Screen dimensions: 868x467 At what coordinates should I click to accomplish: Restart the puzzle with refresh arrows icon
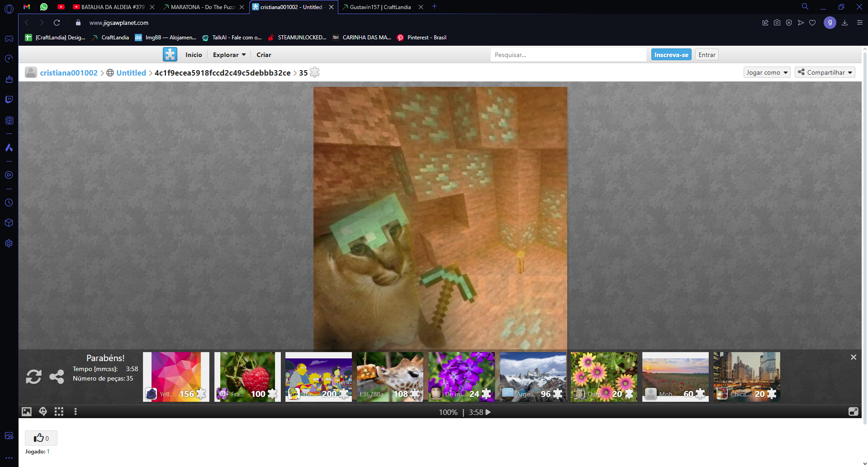[x=34, y=376]
